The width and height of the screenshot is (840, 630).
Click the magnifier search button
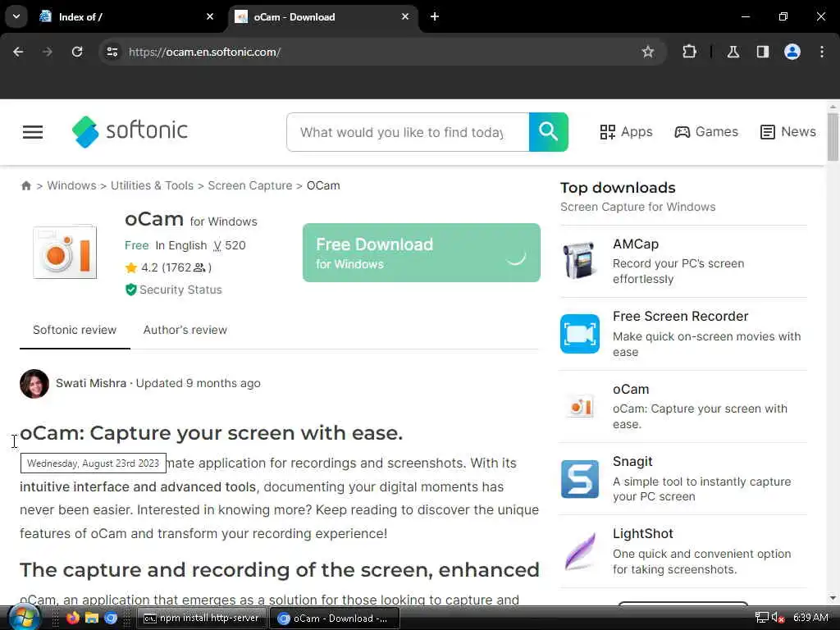(x=548, y=132)
